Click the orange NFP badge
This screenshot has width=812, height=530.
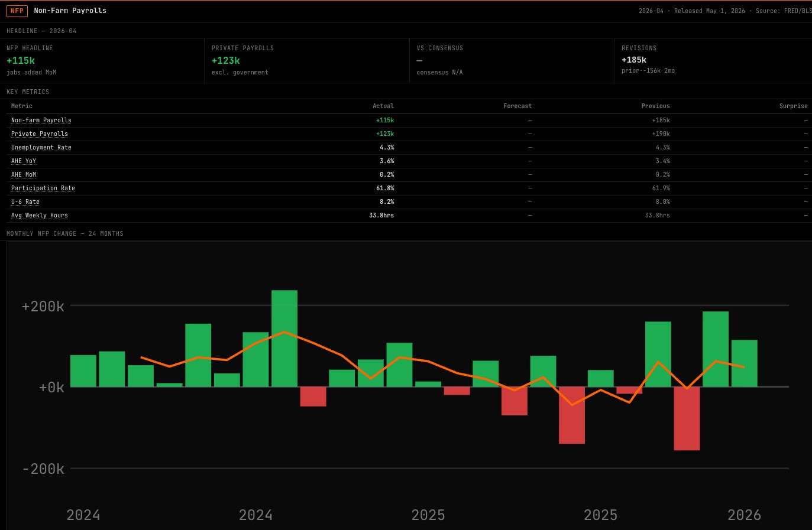[17, 11]
